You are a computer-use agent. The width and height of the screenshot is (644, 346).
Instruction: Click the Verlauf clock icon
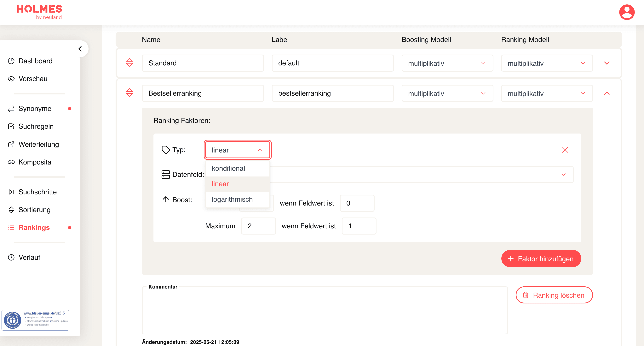coord(11,257)
